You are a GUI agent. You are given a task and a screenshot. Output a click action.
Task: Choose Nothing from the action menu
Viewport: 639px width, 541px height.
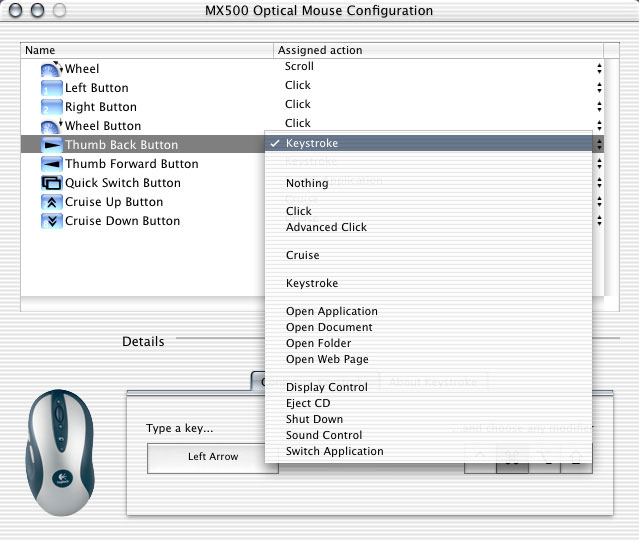[x=428, y=183]
